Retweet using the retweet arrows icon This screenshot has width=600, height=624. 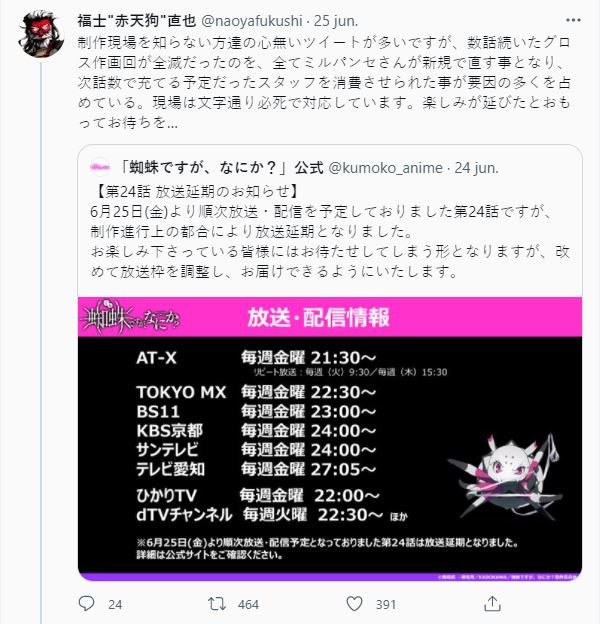pos(217,604)
